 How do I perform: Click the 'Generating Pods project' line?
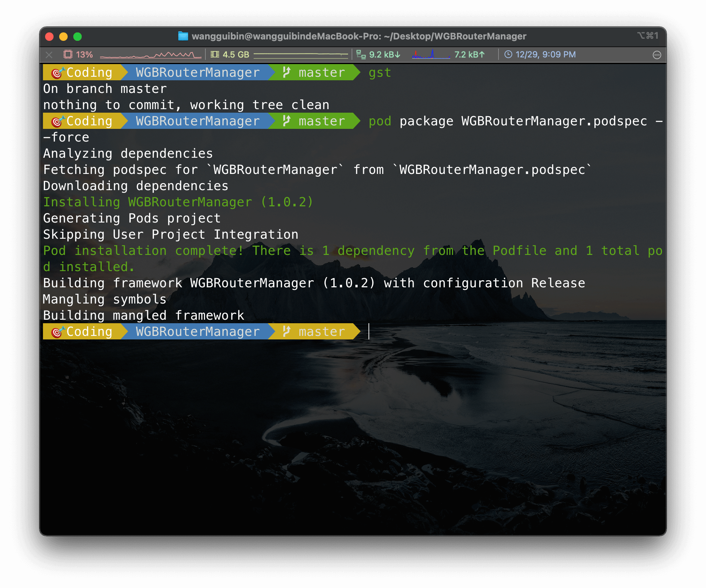pyautogui.click(x=132, y=218)
